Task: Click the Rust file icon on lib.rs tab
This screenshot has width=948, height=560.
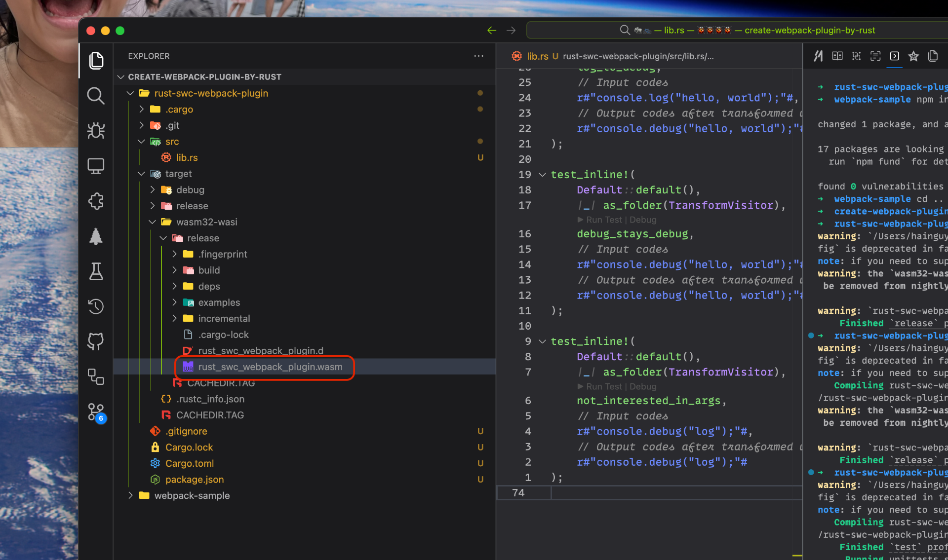Action: [516, 56]
